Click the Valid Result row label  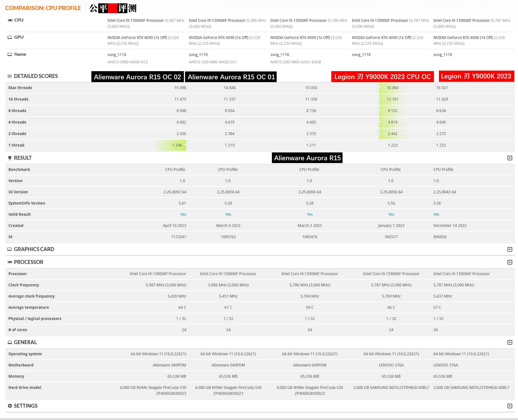(19, 214)
